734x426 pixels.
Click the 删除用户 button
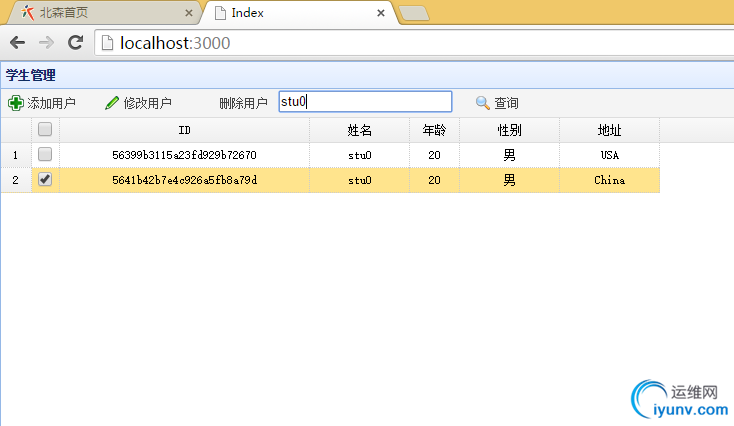[243, 103]
